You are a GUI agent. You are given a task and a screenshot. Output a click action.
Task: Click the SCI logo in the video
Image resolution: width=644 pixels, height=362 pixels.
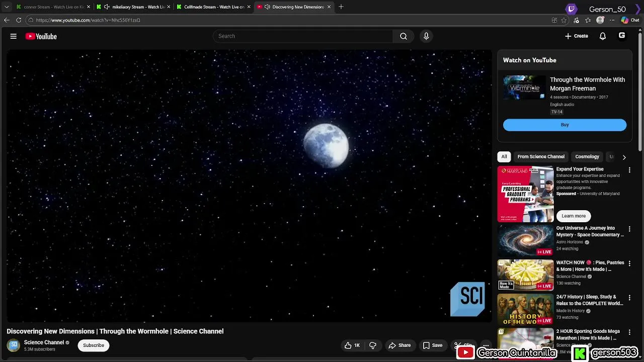[467, 299]
